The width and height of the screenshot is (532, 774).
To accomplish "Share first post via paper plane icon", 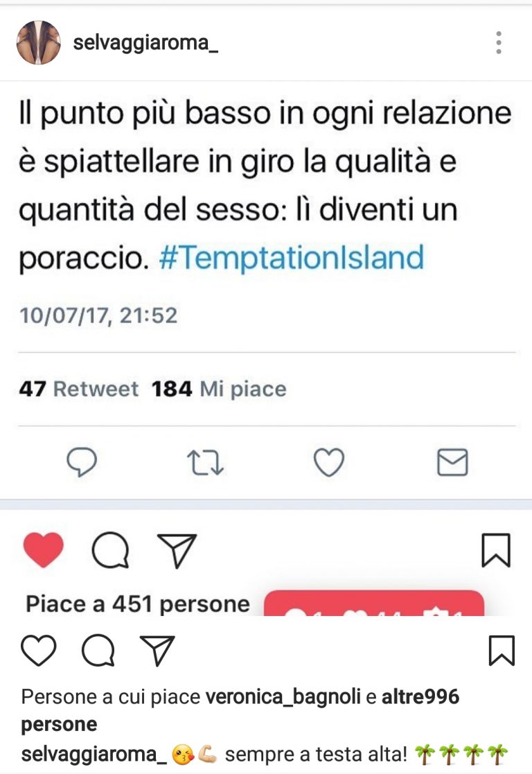I will 177,550.
